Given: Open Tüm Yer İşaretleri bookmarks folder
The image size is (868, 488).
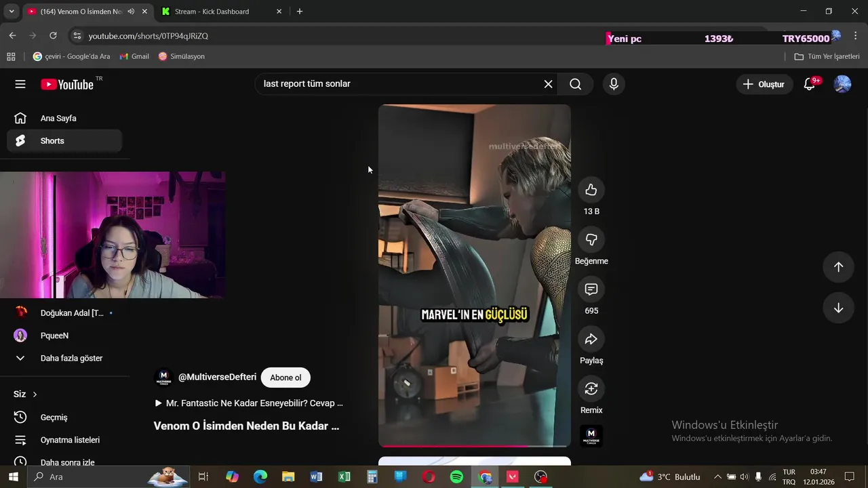Looking at the screenshot, I should 827,56.
